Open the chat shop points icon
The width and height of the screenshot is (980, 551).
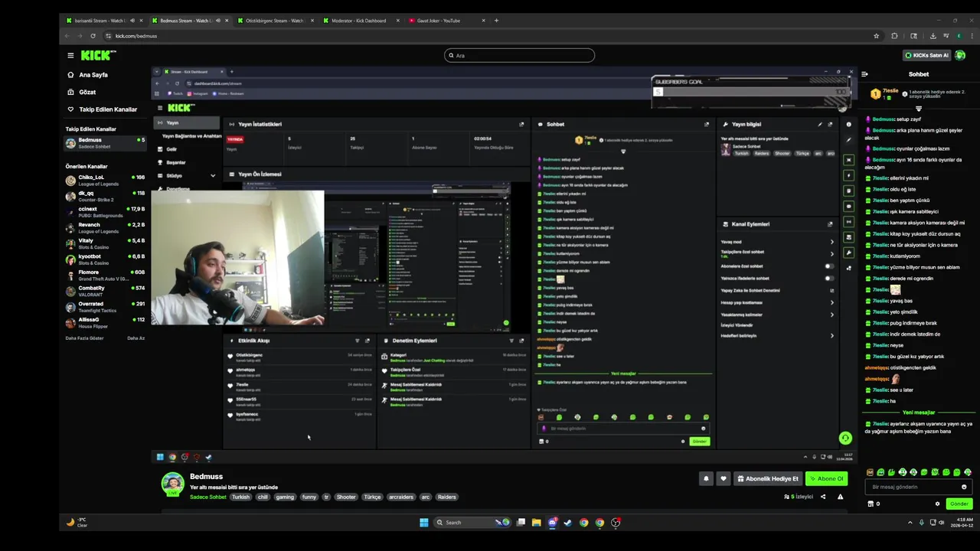click(x=871, y=504)
